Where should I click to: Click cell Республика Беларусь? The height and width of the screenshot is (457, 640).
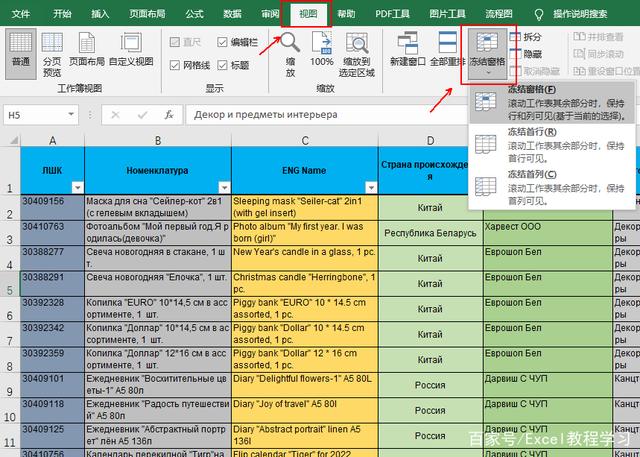tap(430, 233)
